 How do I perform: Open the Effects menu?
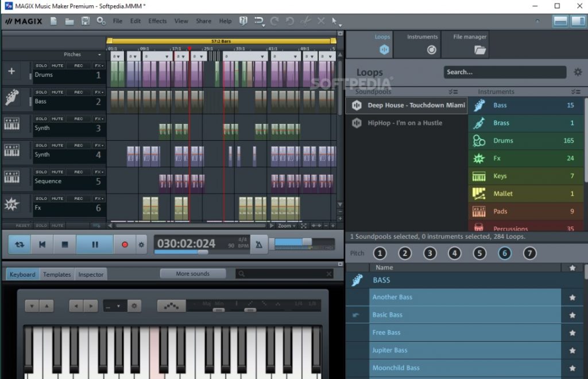pyautogui.click(x=157, y=21)
